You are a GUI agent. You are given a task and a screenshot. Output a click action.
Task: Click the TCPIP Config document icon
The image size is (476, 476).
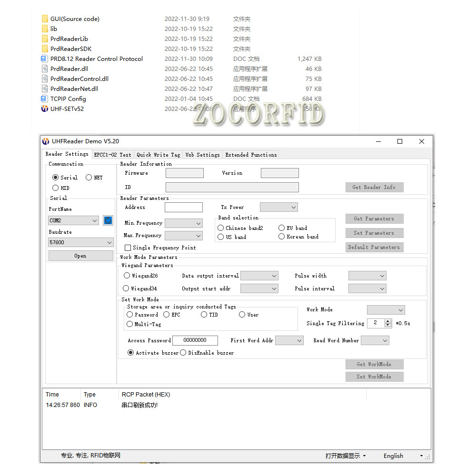point(44,99)
